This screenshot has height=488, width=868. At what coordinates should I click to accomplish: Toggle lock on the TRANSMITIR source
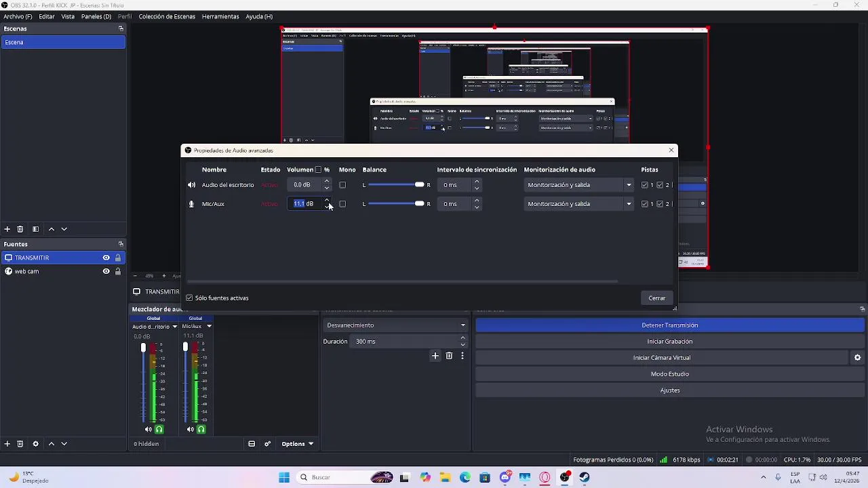(118, 258)
